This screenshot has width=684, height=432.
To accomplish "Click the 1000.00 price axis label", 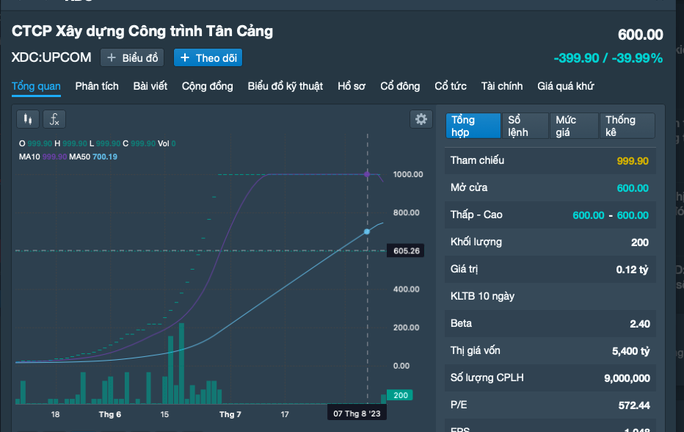I will click(x=408, y=175).
